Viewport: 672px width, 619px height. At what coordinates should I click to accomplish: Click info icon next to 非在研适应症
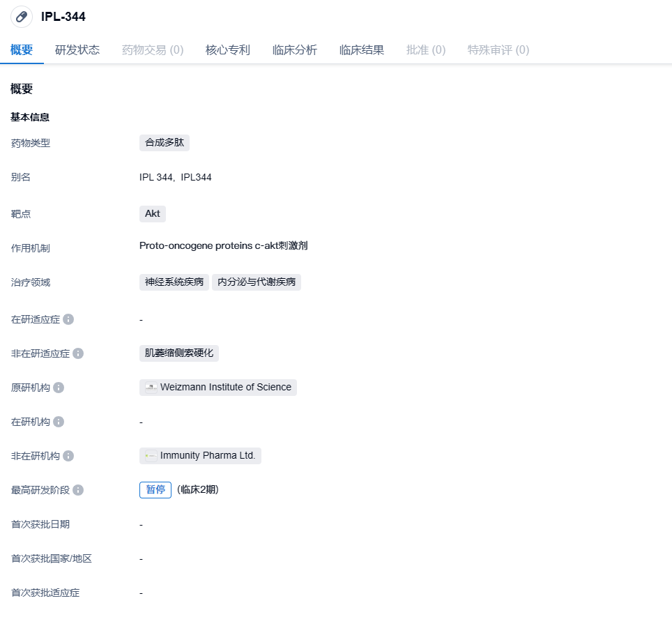(x=78, y=353)
